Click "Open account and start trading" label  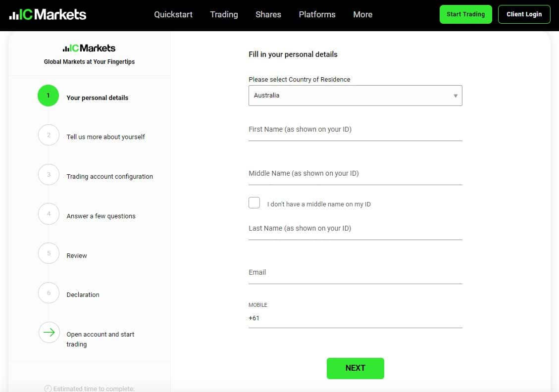click(101, 339)
